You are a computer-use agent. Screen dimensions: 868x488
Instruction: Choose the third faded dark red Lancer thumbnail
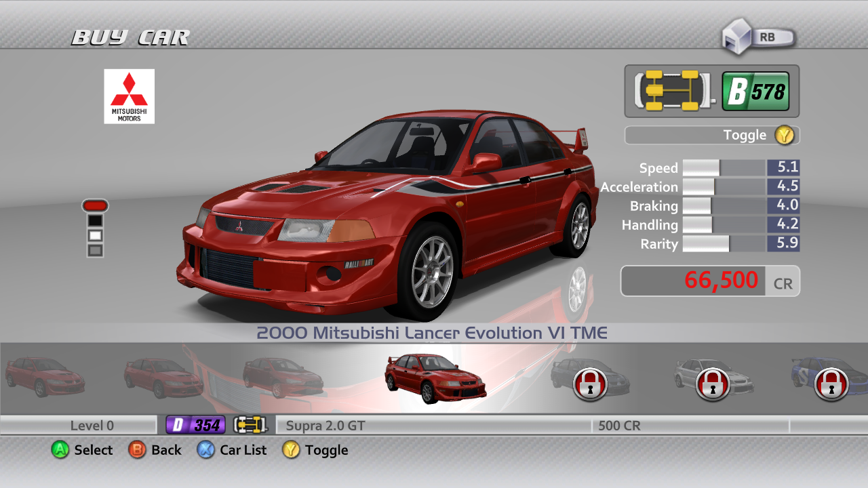coord(283,377)
